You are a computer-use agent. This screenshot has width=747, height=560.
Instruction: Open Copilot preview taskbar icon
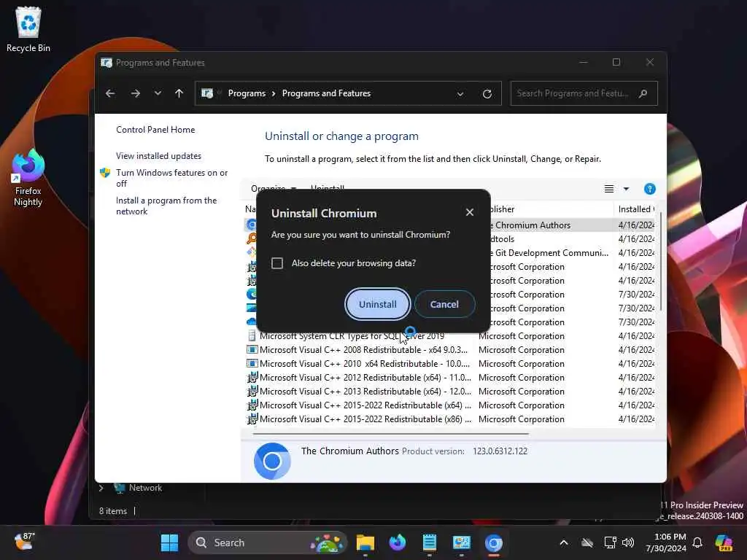[724, 542]
